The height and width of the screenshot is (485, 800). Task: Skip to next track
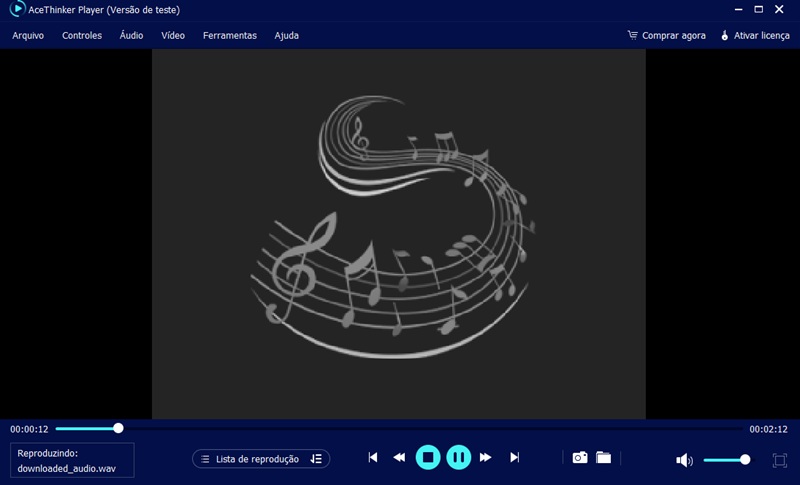[x=514, y=457]
